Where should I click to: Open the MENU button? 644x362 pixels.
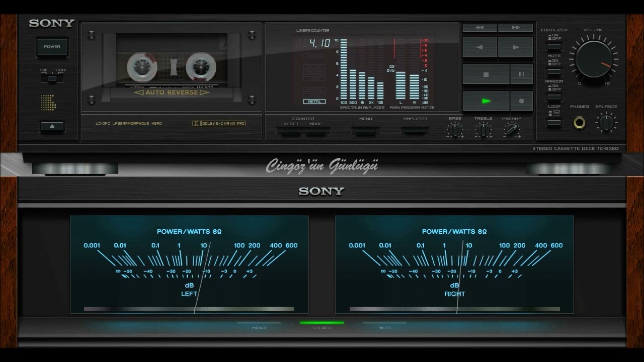click(x=366, y=131)
